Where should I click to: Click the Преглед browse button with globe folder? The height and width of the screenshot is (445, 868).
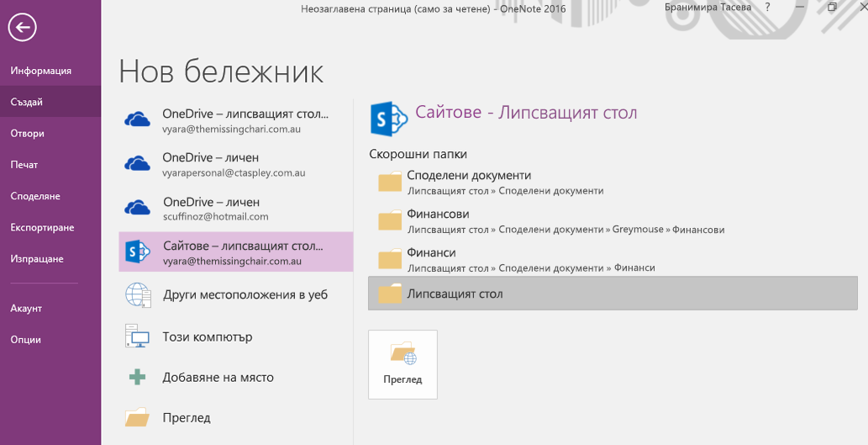coord(403,364)
